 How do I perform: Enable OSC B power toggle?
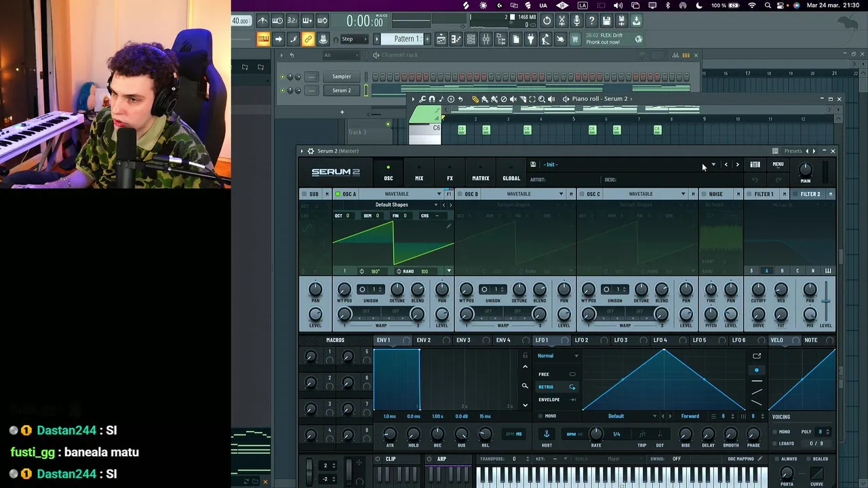click(460, 194)
